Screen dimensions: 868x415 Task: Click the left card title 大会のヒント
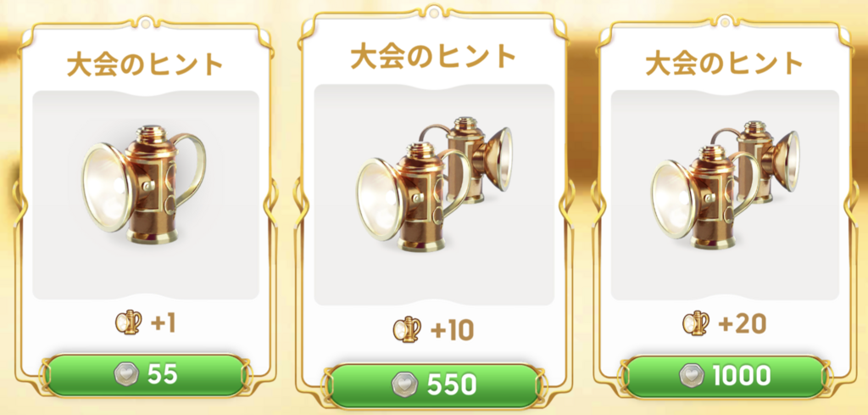(144, 64)
